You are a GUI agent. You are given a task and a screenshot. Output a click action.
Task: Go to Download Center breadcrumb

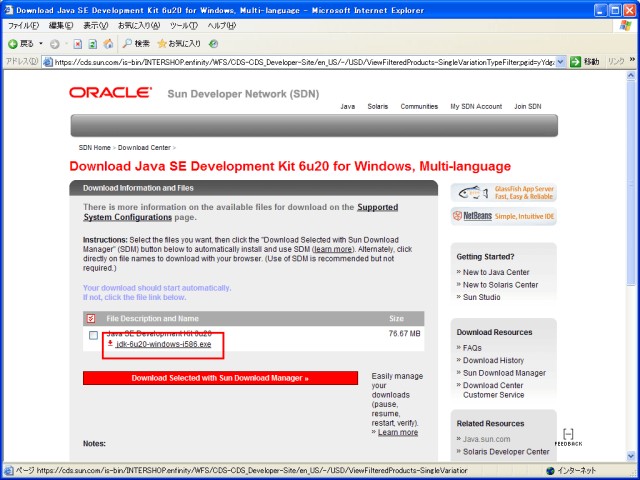click(144, 148)
